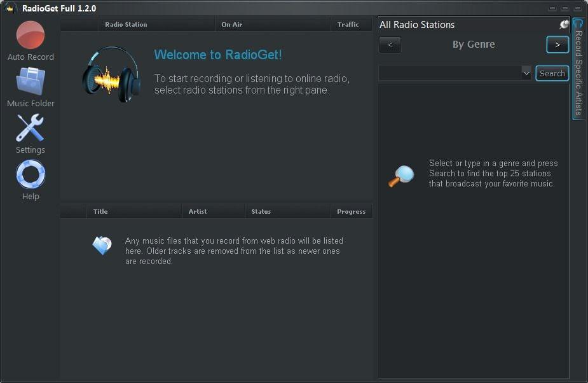
Task: Click the On Air column header
Action: (x=231, y=24)
